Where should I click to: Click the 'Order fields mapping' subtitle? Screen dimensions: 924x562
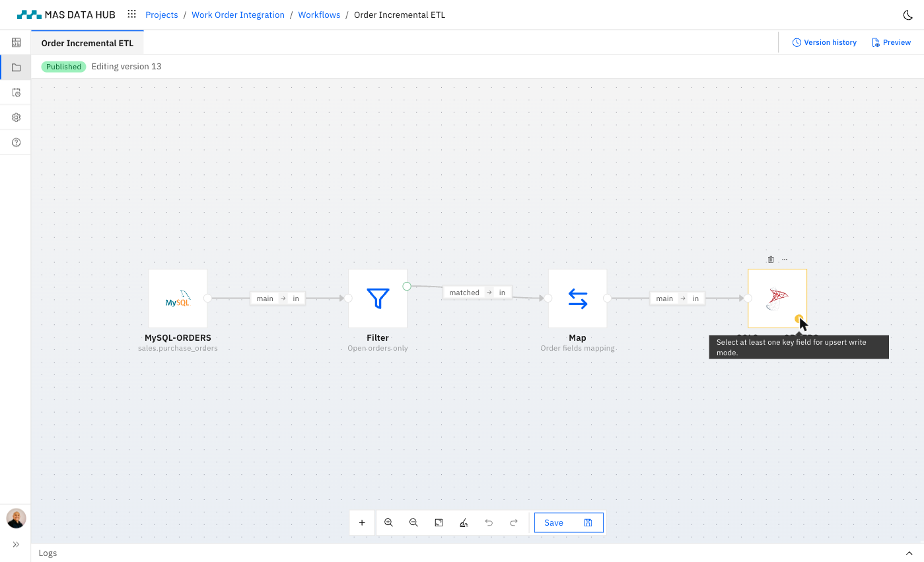point(577,348)
